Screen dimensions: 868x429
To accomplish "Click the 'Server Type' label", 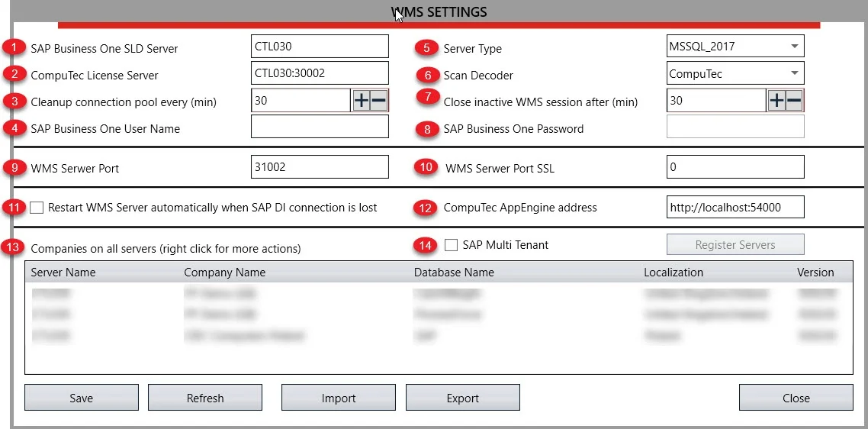I will [x=473, y=49].
